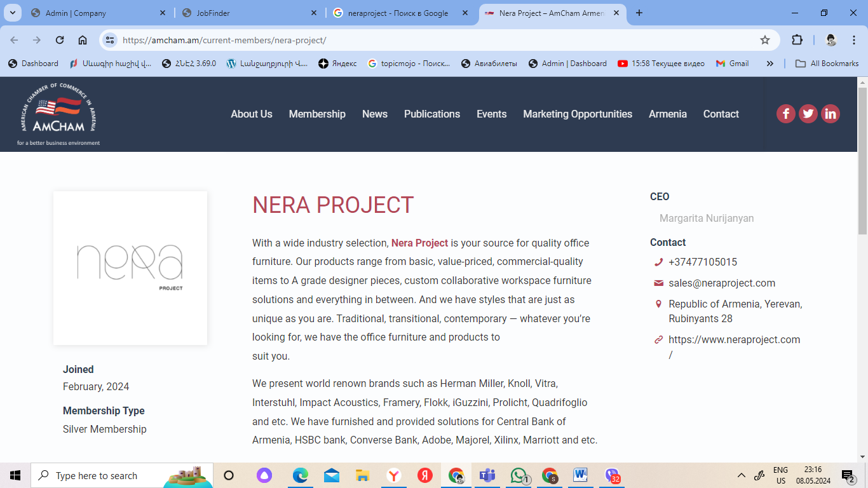Open notification center icon
This screenshot has height=488, width=868.
pos(848,475)
